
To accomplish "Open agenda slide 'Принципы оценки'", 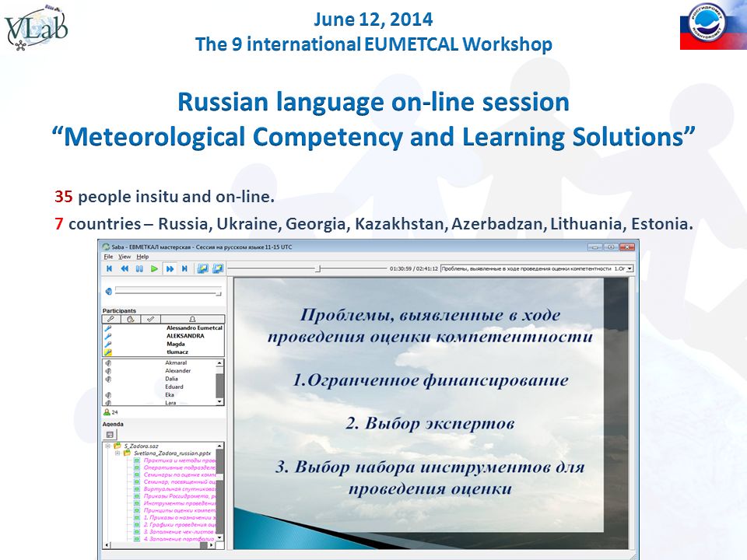I will point(180,510).
